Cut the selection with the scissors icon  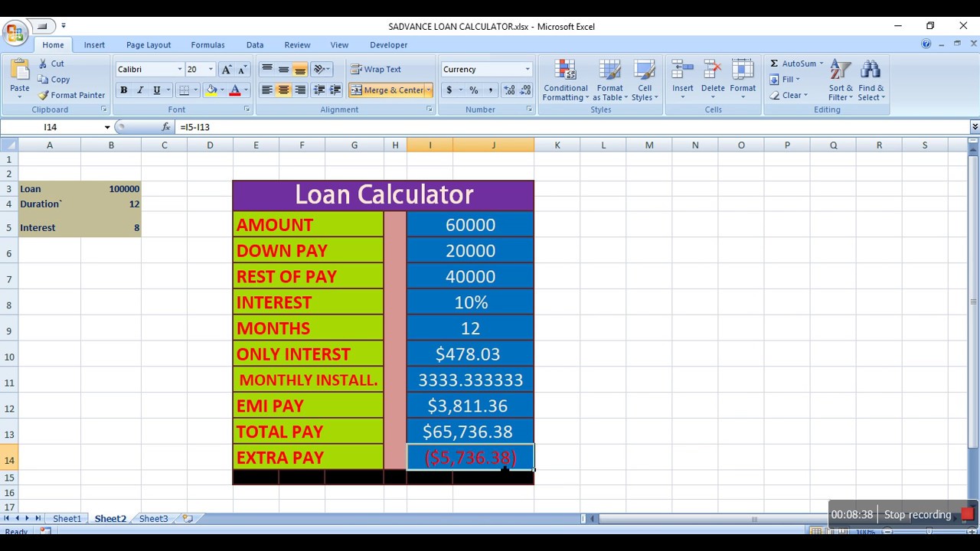(51, 64)
